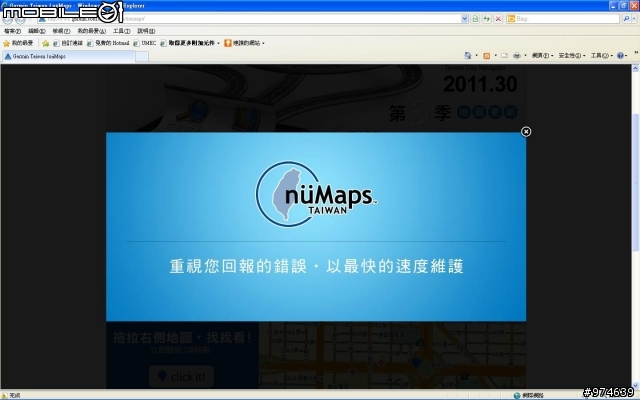Open a new blank tab
Image resolution: width=640 pixels, height=400 pixels.
pyautogui.click(x=142, y=57)
